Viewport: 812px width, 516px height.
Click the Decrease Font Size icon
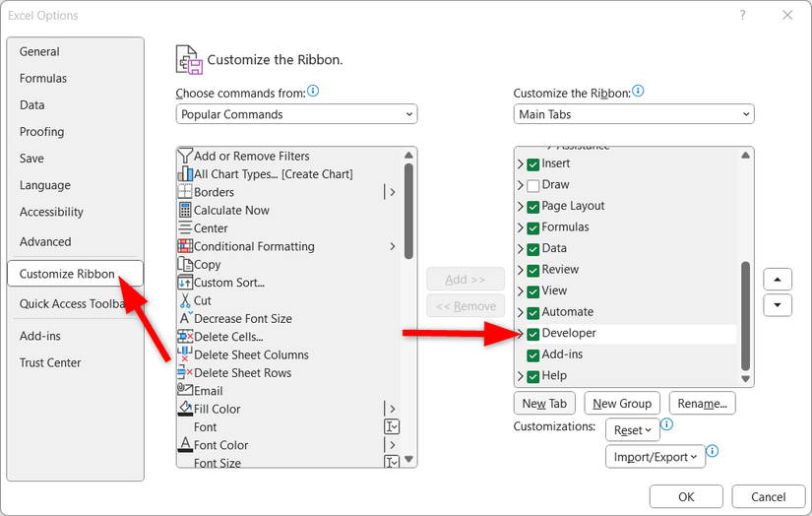click(185, 318)
